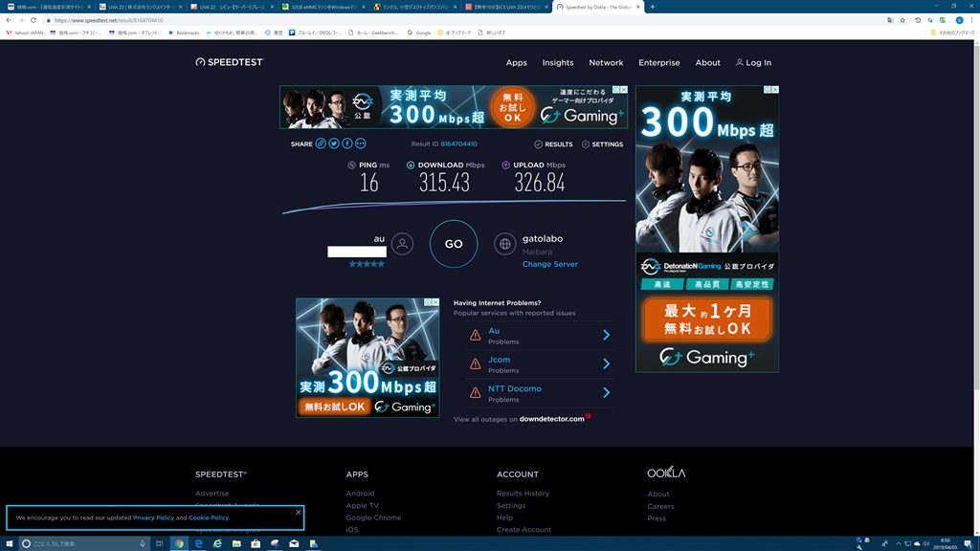
Task: Bookmark this page with the star icon
Action: (x=902, y=20)
